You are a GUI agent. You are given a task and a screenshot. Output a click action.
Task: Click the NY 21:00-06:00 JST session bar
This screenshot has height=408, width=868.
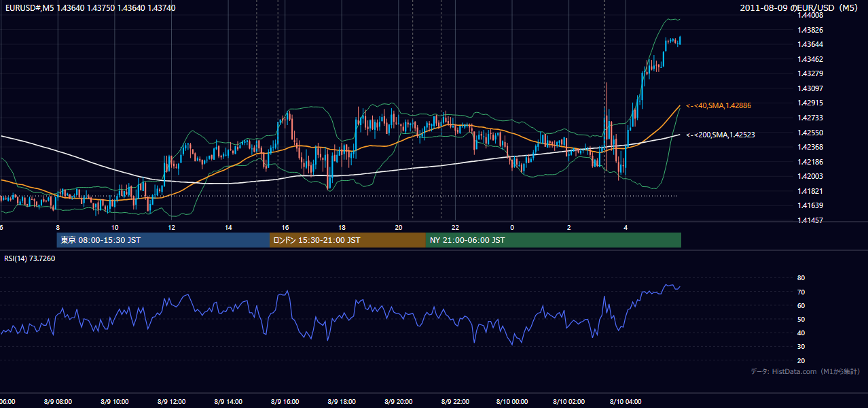click(554, 240)
